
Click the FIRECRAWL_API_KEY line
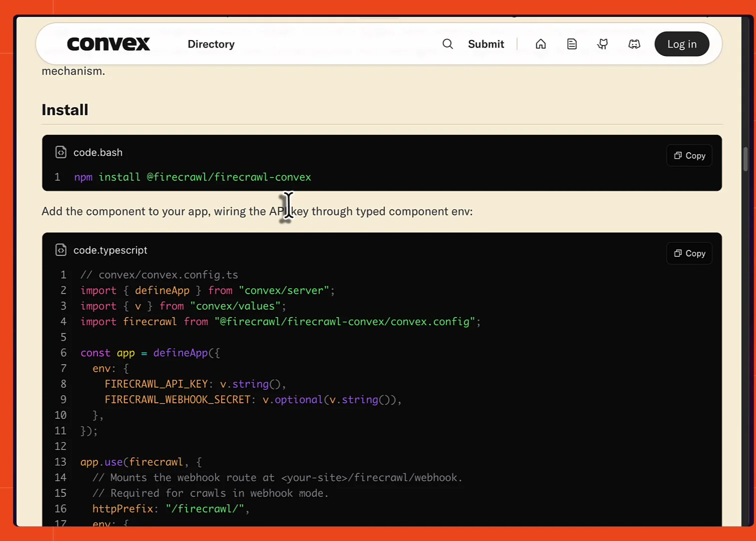tap(195, 384)
